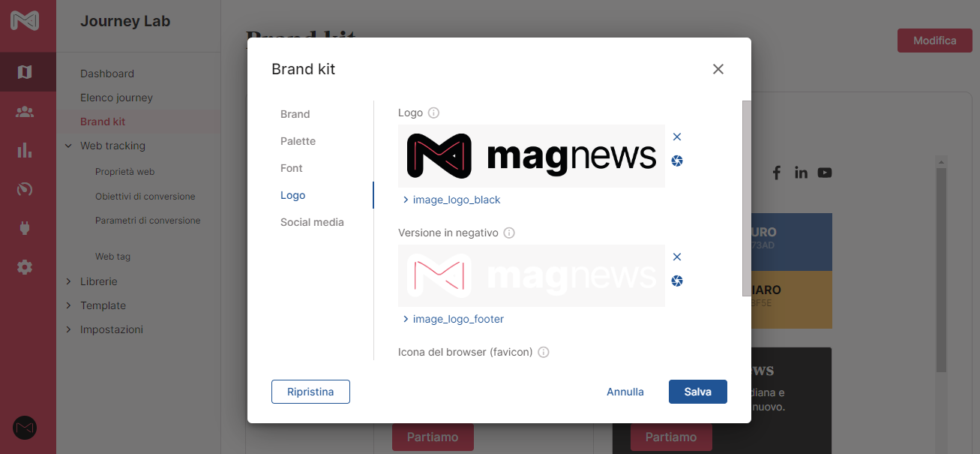Viewport: 980px width, 454px height.
Task: Click the info icon beside Versione in negativo
Action: [509, 233]
